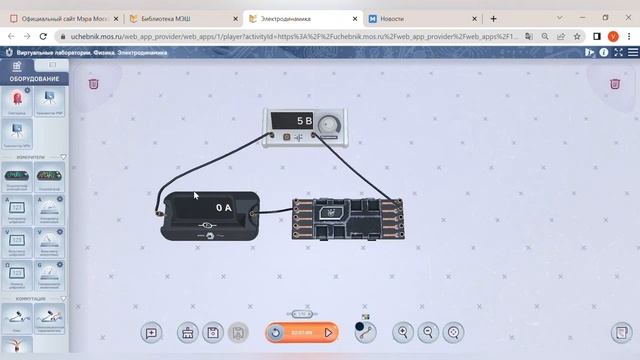The height and width of the screenshot is (360, 640).
Task: Zoom in on the canvas
Action: click(x=403, y=333)
